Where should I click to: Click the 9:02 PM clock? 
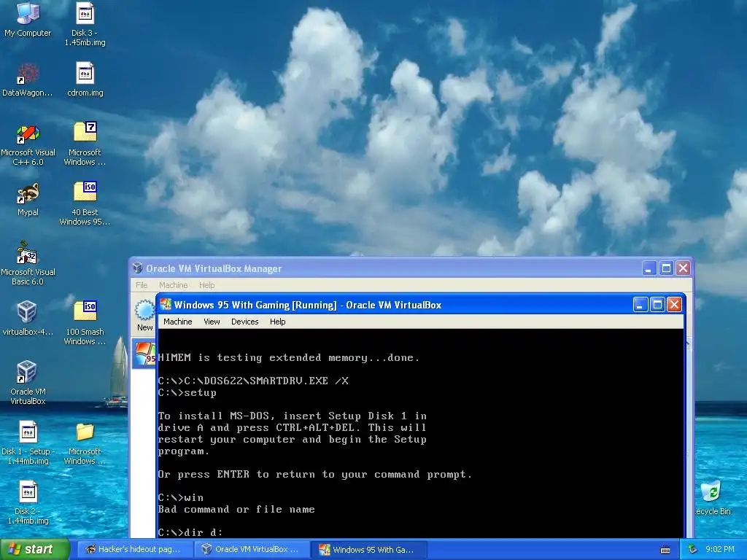coord(719,549)
